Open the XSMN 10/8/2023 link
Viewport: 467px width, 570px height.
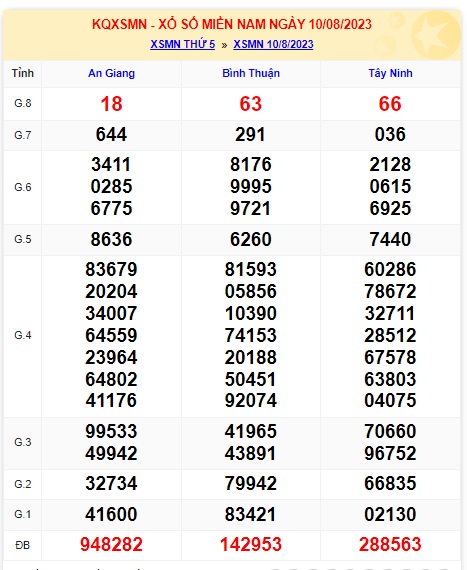[x=273, y=44]
